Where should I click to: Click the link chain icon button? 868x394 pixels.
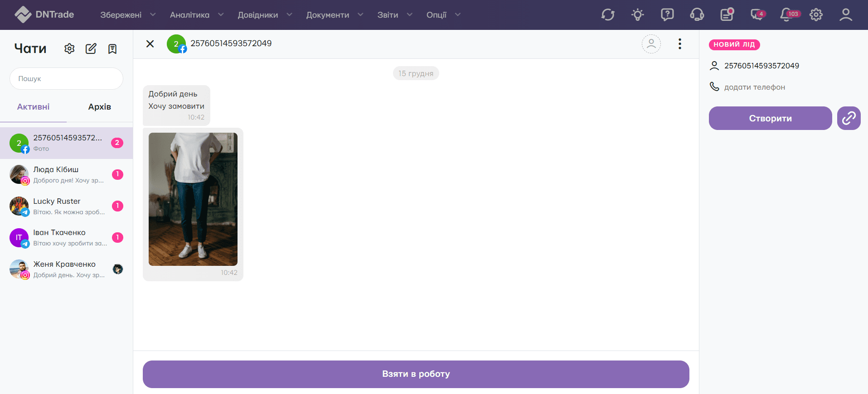point(849,118)
